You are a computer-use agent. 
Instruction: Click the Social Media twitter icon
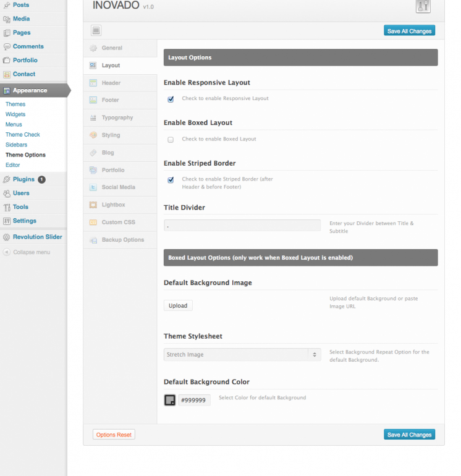point(93,187)
